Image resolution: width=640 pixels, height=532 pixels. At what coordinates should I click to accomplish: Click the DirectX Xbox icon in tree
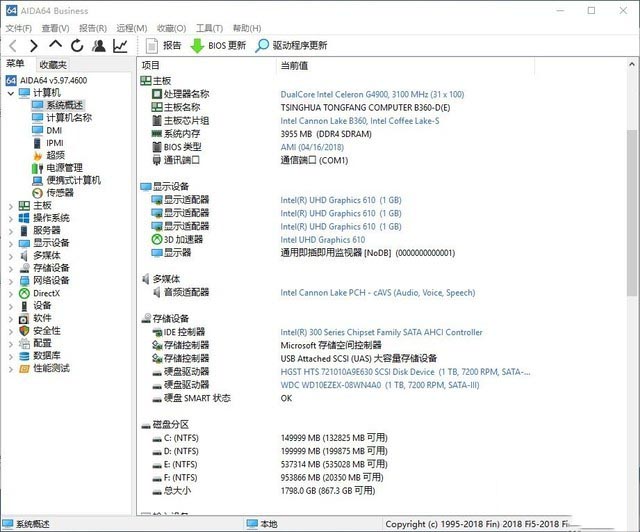point(24,293)
